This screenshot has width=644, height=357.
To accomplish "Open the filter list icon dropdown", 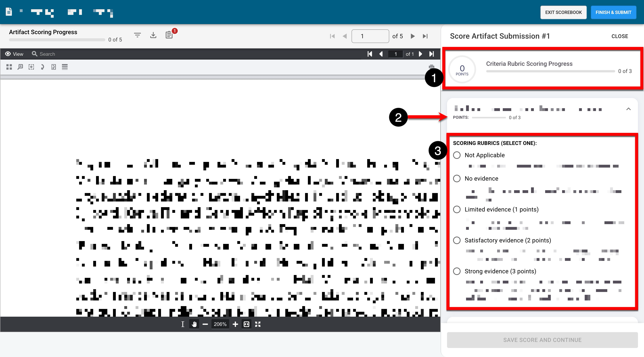I will tap(137, 35).
